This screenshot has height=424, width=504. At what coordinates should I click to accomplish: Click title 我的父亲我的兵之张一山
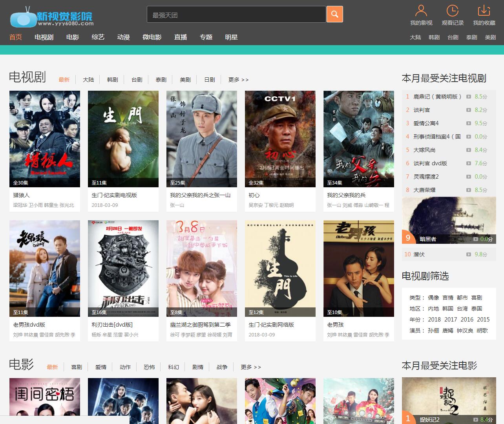coord(200,195)
